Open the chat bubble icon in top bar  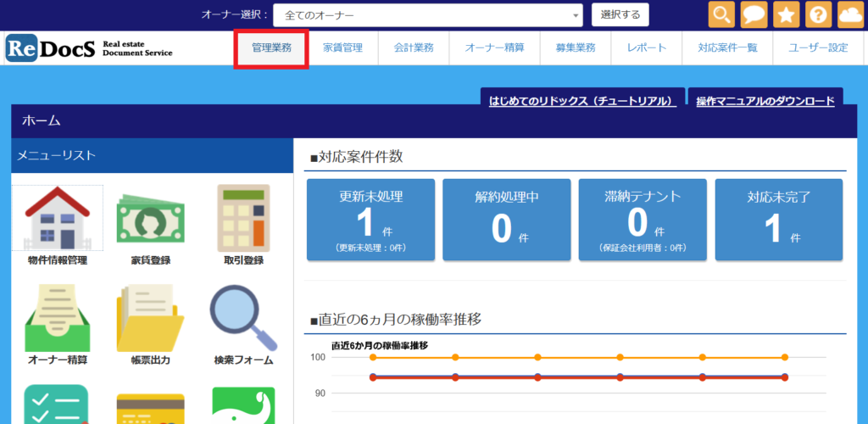pyautogui.click(x=754, y=15)
